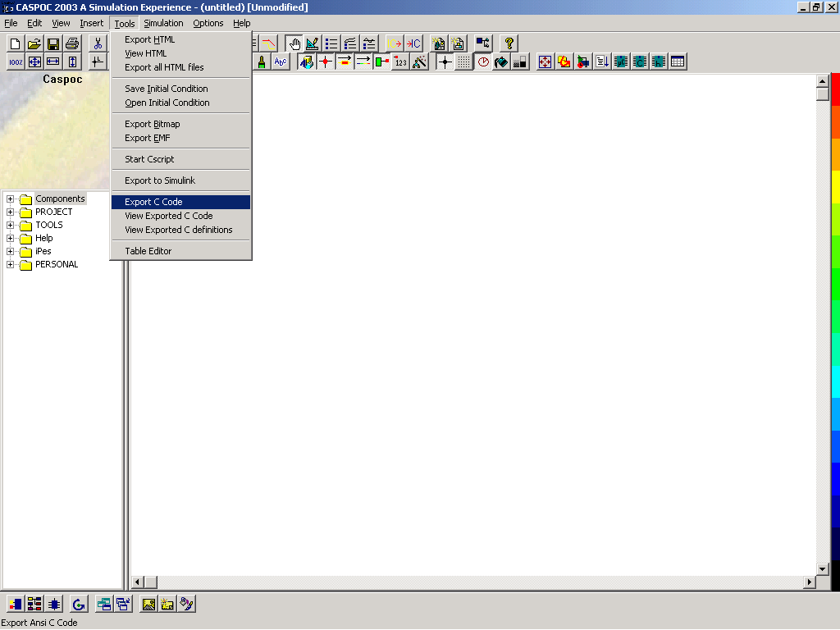Click the red IC arrow-in icon
This screenshot has width=840, height=630.
(x=413, y=44)
